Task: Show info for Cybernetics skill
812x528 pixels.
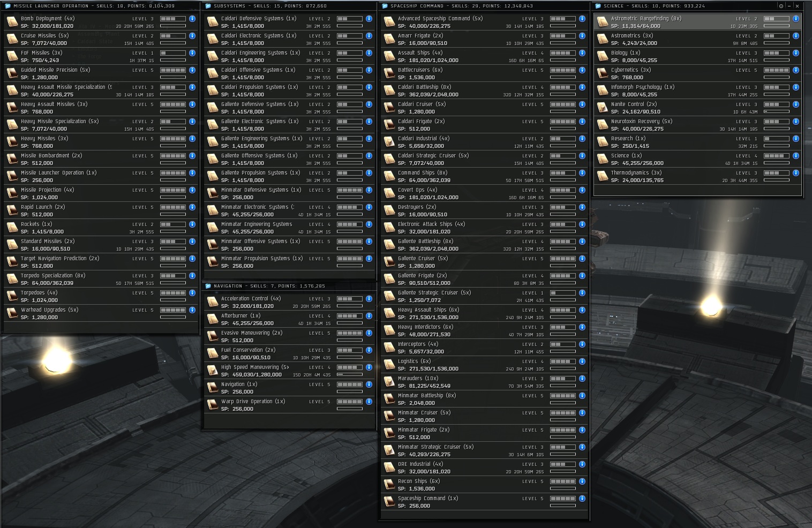Action: pos(796,70)
